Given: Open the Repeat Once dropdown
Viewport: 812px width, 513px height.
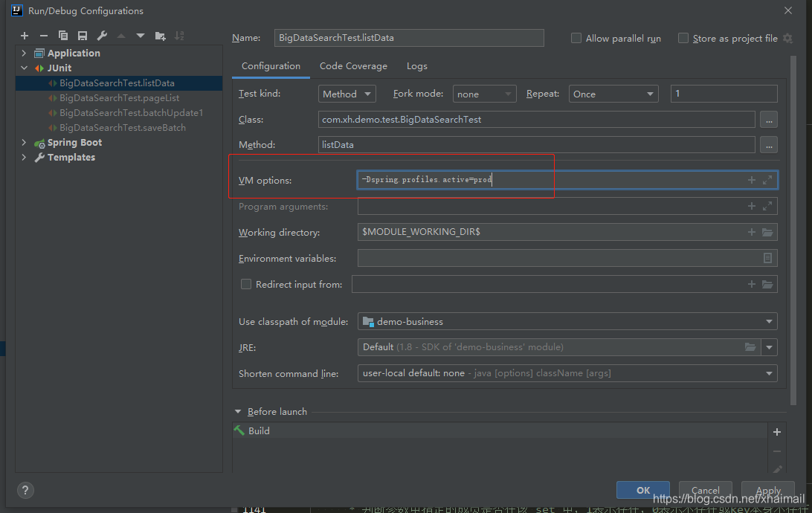Looking at the screenshot, I should [613, 94].
